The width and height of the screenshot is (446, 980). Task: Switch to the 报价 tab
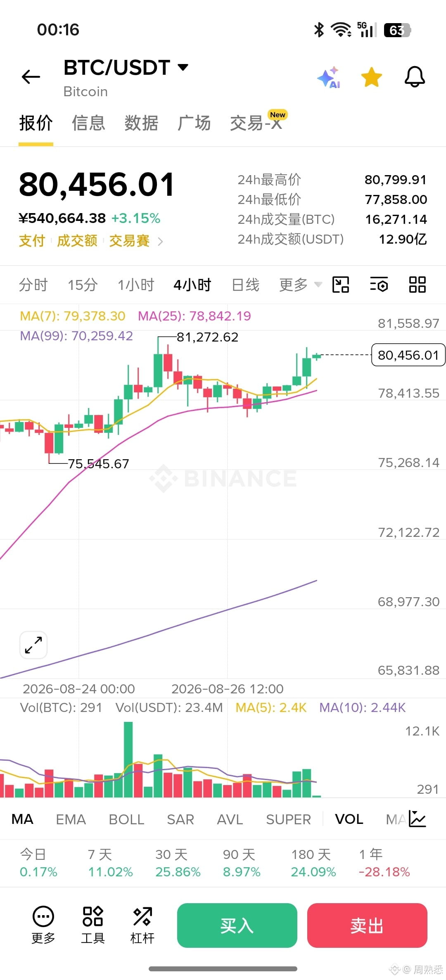(x=36, y=123)
